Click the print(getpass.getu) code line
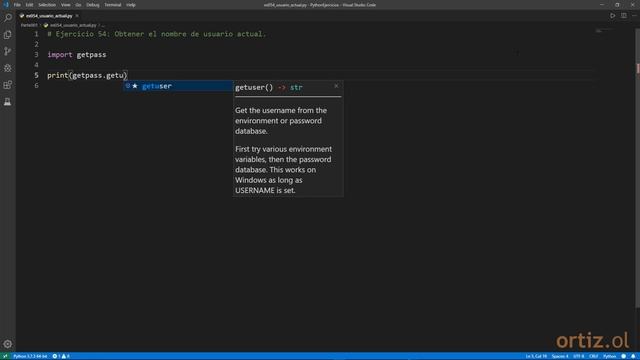 tap(87, 75)
